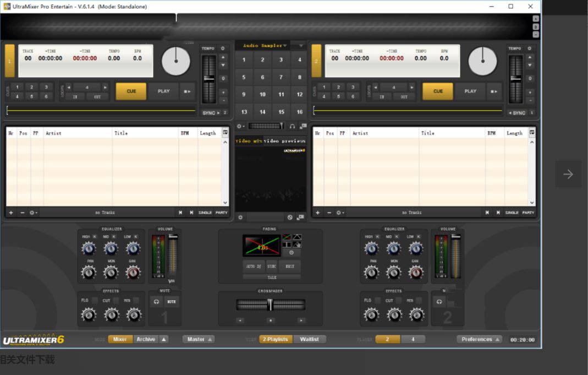Skip to next track in right playlist
Image resolution: width=588 pixels, height=375 pixels.
point(498,213)
